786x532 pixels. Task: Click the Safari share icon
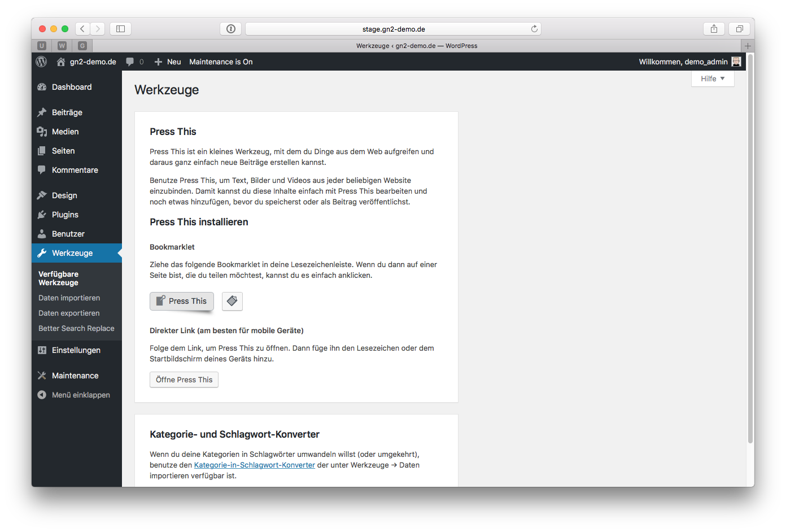pyautogui.click(x=714, y=29)
